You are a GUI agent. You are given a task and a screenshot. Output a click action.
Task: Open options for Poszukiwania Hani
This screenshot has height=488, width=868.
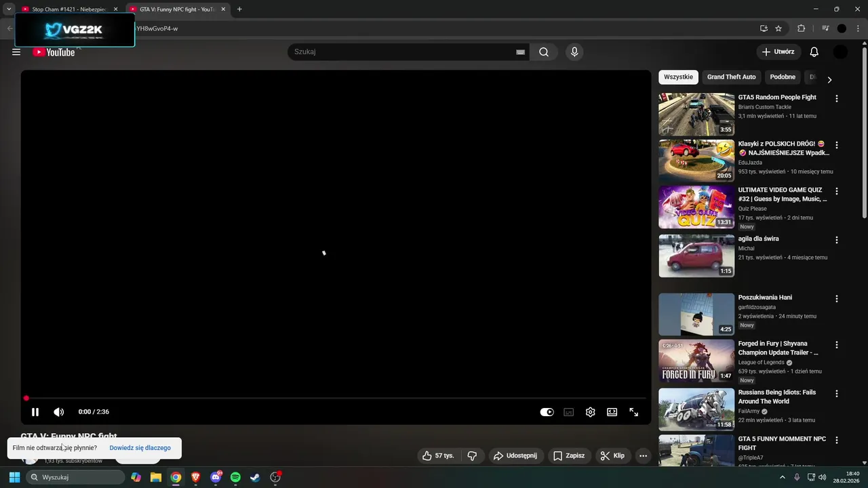pyautogui.click(x=836, y=298)
